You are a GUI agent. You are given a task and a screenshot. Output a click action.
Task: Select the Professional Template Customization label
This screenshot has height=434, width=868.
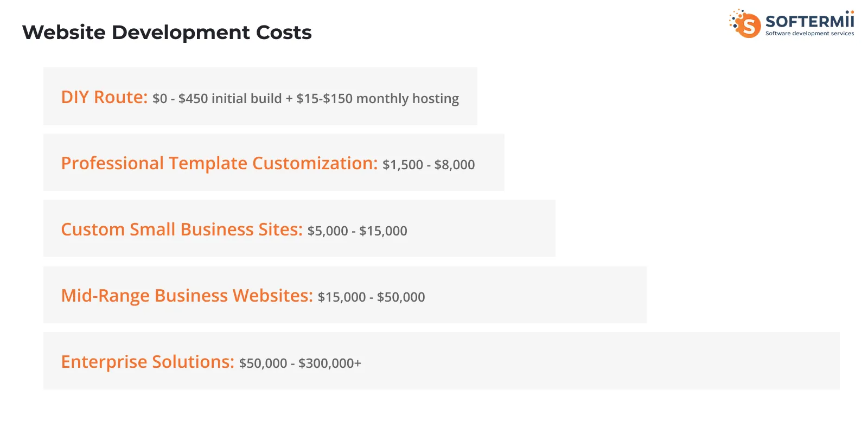click(219, 163)
